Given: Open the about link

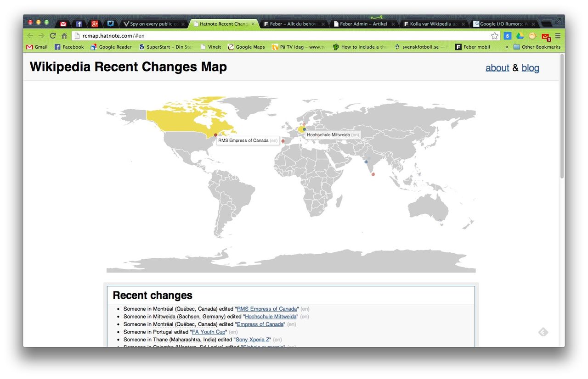Looking at the screenshot, I should pyautogui.click(x=497, y=68).
